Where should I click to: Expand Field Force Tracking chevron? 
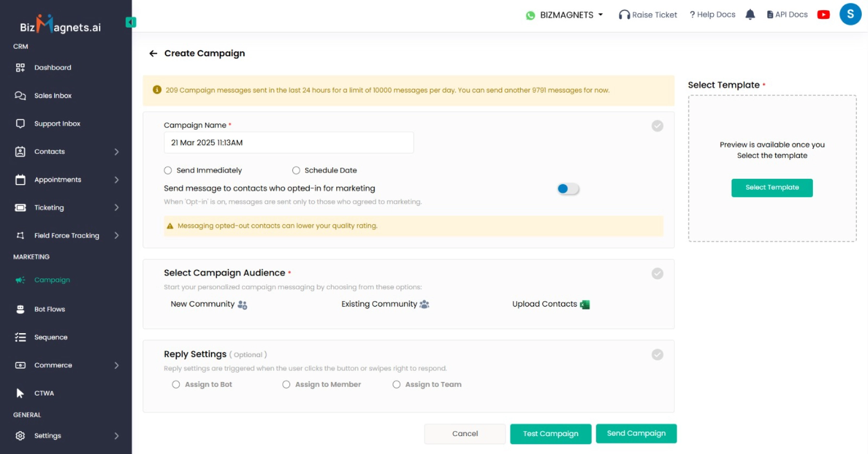(117, 235)
